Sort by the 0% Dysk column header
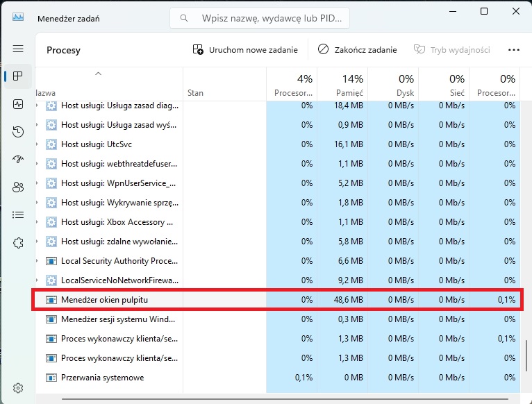The width and height of the screenshot is (532, 404). (393, 84)
